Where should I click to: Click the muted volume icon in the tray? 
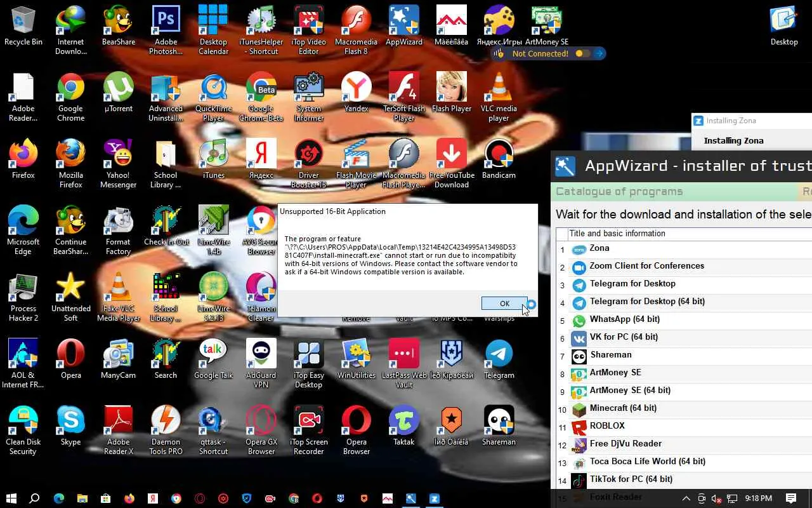pyautogui.click(x=716, y=498)
